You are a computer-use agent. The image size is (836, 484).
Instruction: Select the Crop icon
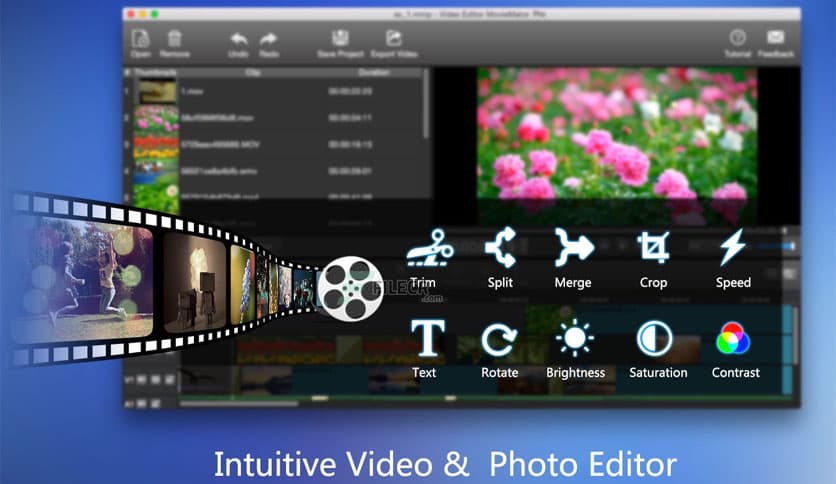[654, 247]
